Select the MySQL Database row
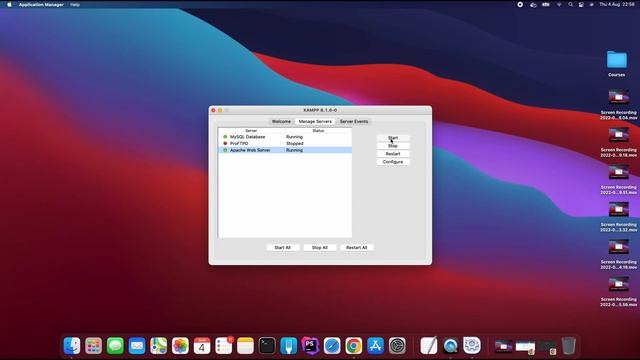640x360 pixels. click(x=285, y=137)
